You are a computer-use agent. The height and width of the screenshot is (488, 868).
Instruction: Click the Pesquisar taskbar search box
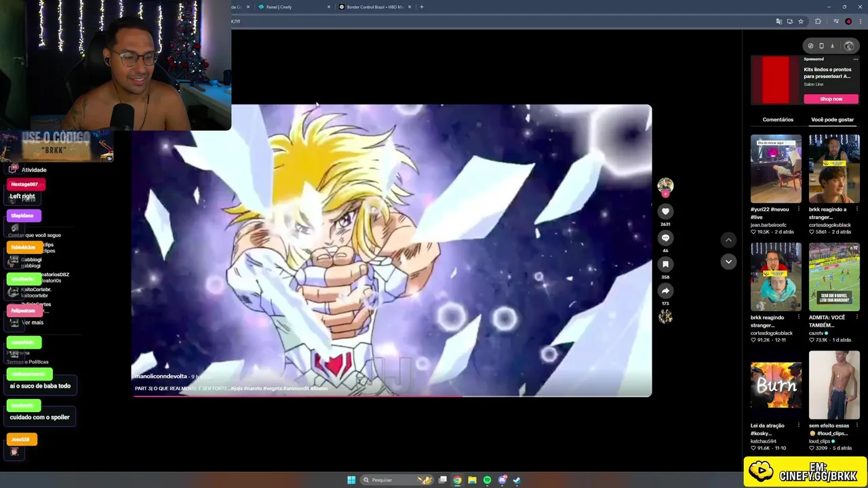pos(396,480)
